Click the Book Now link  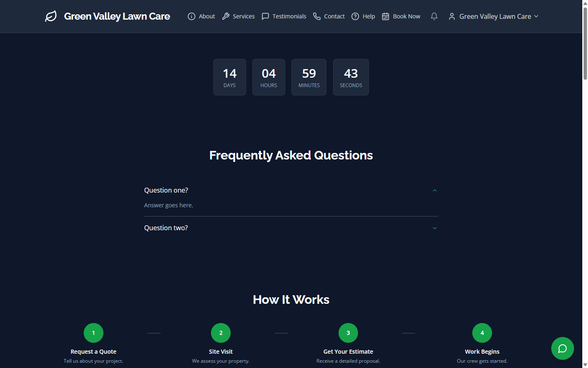(x=406, y=16)
